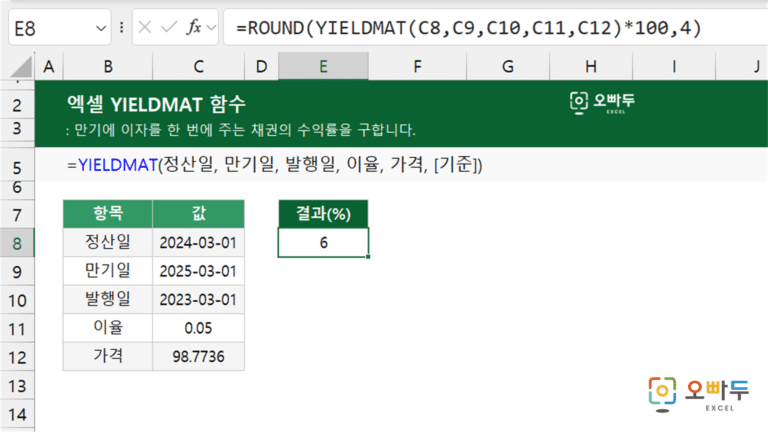This screenshot has width=768, height=432.
Task: Click the cell with 2025-03-01
Action: [x=198, y=271]
